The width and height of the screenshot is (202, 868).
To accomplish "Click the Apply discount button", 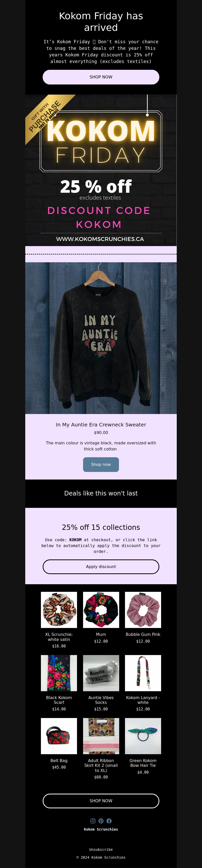I will 101,567.
